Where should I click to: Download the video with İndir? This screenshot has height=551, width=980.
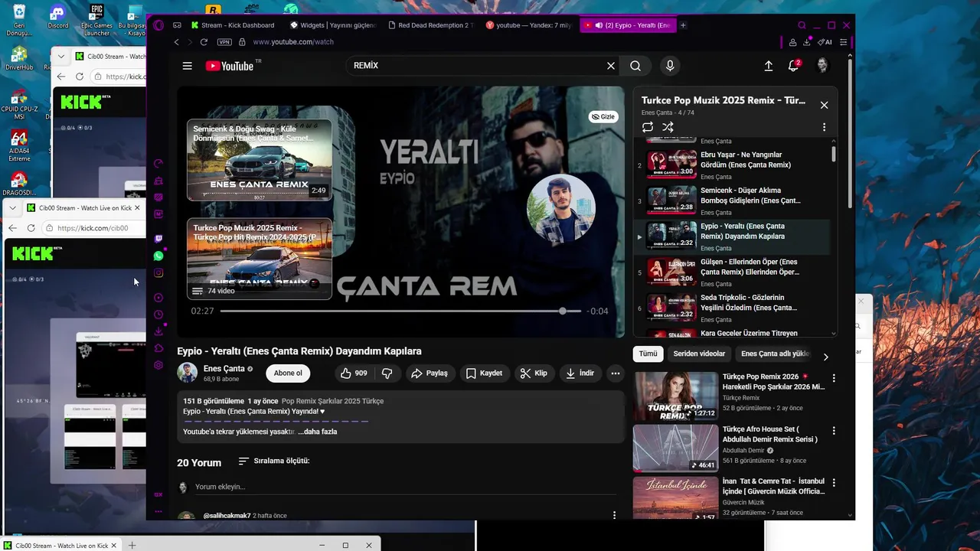580,373
